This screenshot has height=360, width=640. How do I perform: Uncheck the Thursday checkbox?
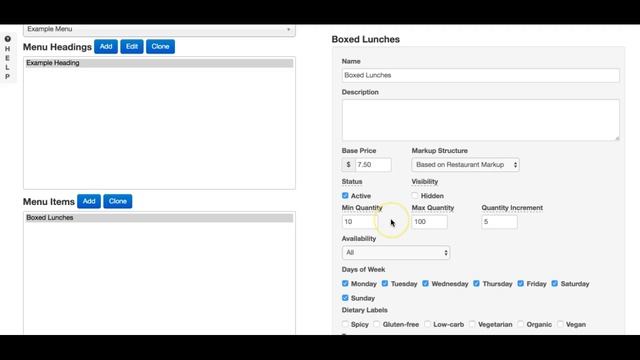(x=476, y=283)
